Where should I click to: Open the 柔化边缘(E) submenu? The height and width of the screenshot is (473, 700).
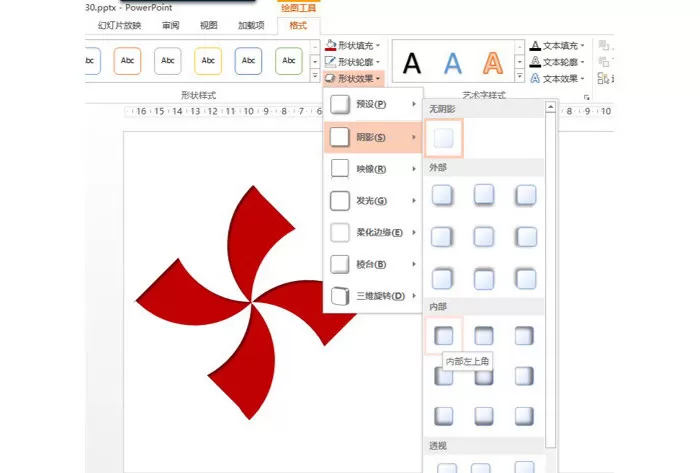(x=373, y=232)
